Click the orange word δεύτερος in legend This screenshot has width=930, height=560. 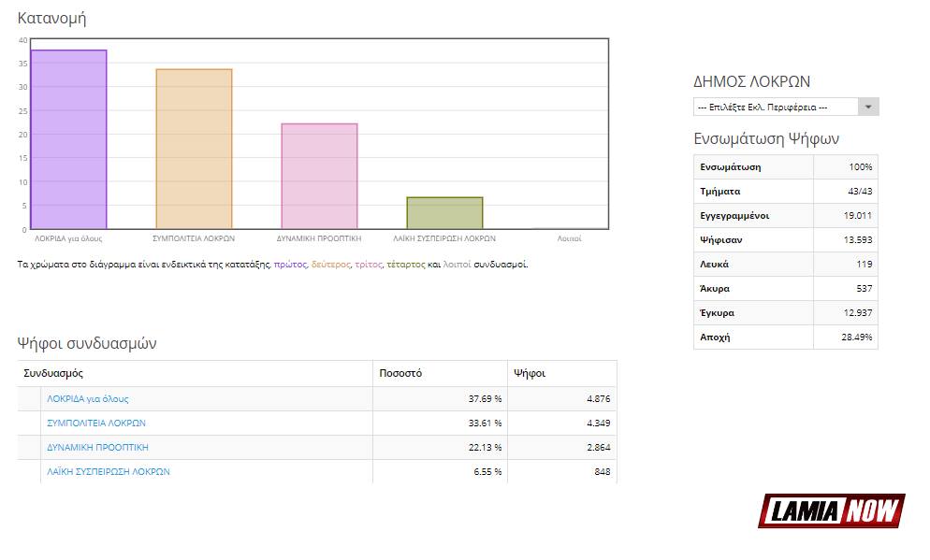331,265
